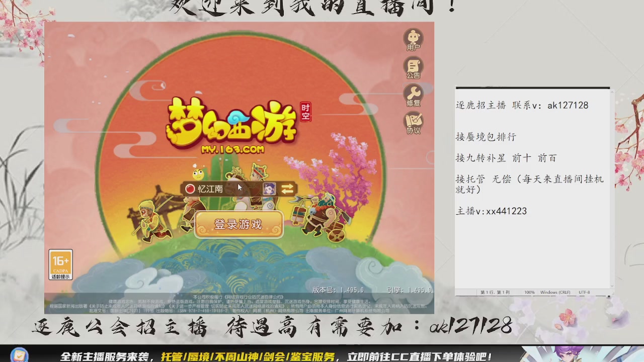Viewport: 644px width, 362px height.
Task: Click the notepad 100% zoom indicator
Action: click(x=529, y=292)
